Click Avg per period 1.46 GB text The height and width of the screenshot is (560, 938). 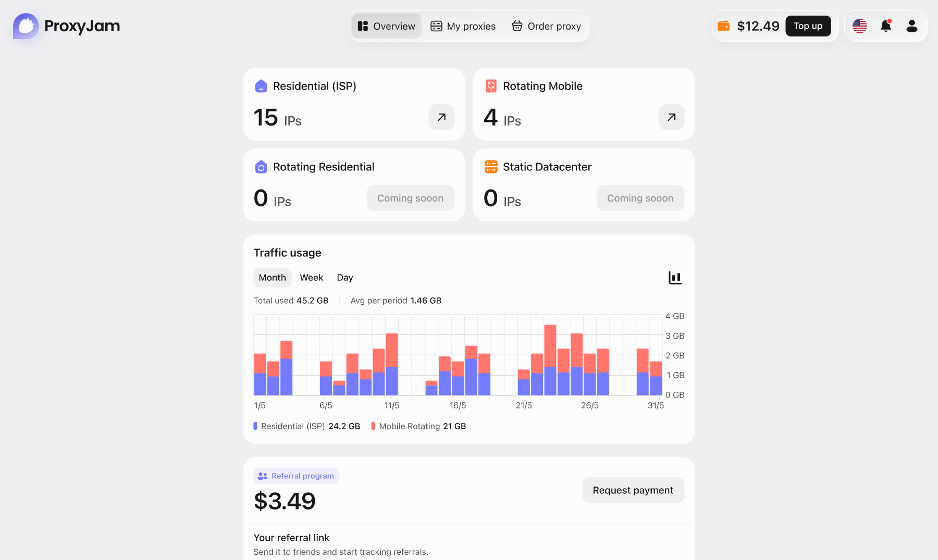[x=396, y=301]
